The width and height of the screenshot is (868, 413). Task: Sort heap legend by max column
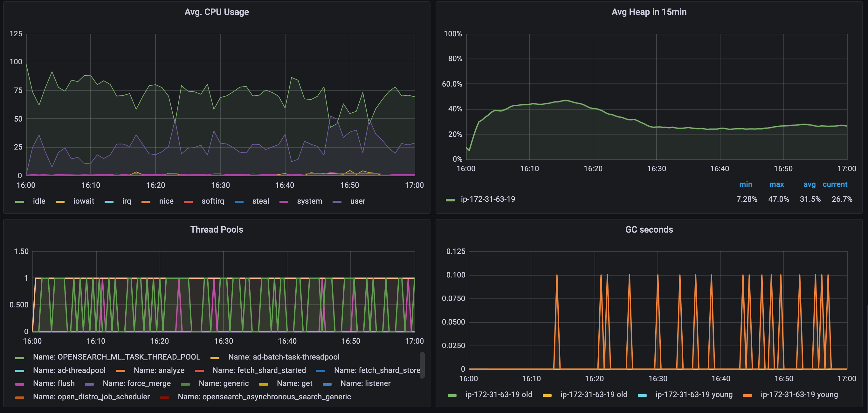776,185
